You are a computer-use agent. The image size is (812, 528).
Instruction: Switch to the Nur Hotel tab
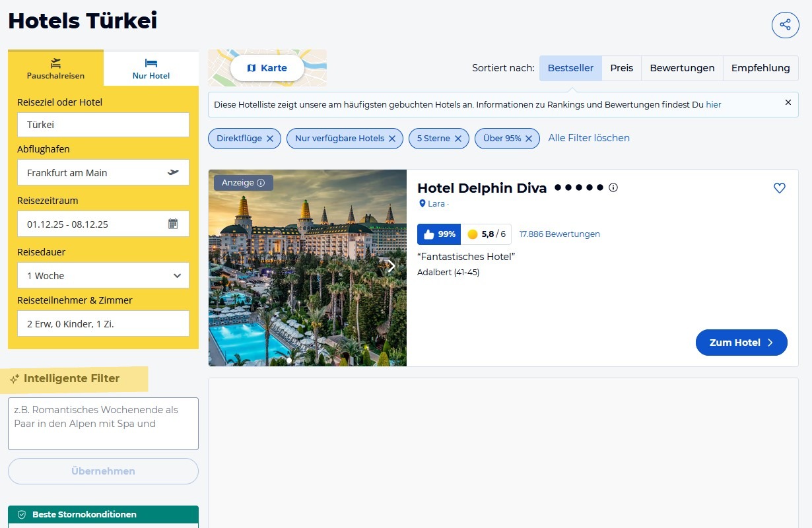(x=151, y=69)
